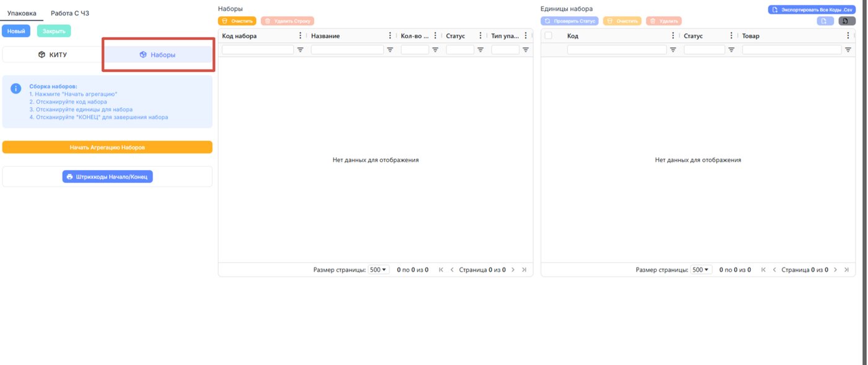This screenshot has height=365, width=868.
Task: Click the filter icon for the Товар column
Action: (848, 50)
